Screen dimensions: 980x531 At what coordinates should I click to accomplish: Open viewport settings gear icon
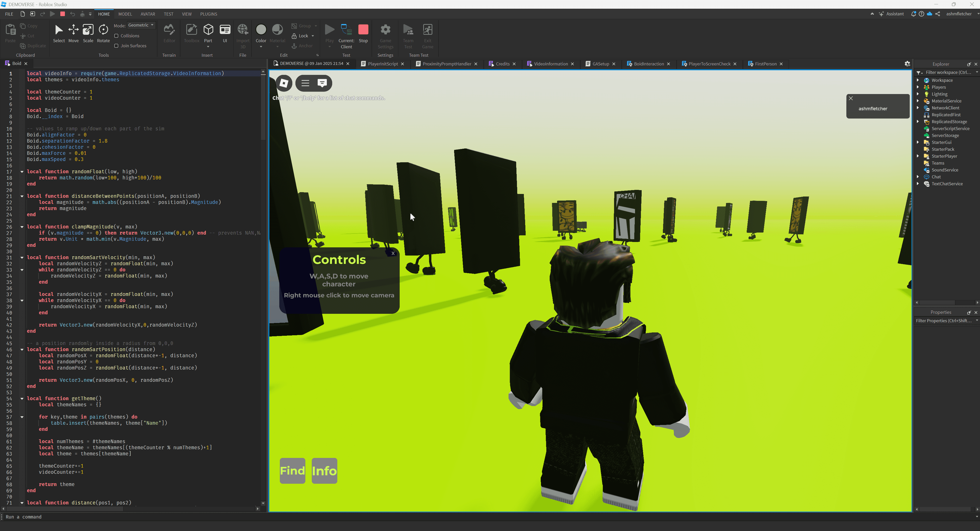[x=907, y=64]
